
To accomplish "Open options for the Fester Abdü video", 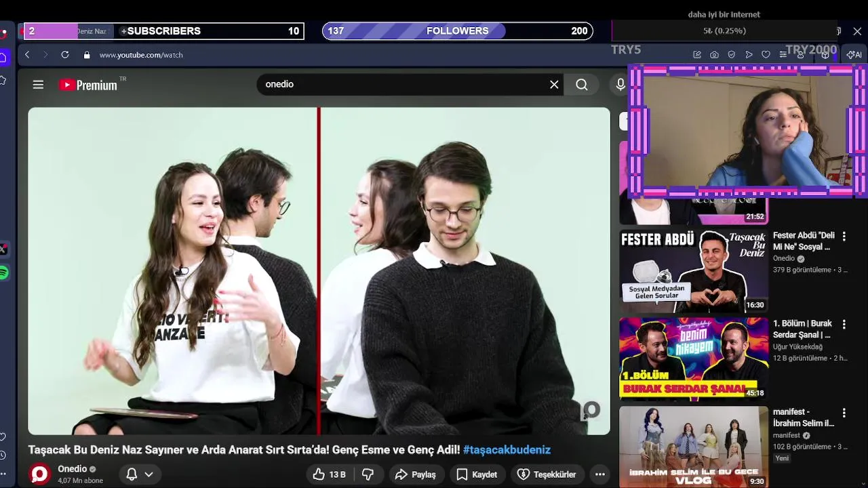I will [x=844, y=237].
